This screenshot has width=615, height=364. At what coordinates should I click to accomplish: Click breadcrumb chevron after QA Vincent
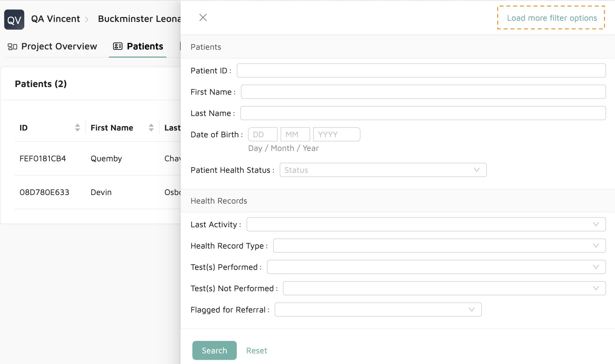point(87,20)
